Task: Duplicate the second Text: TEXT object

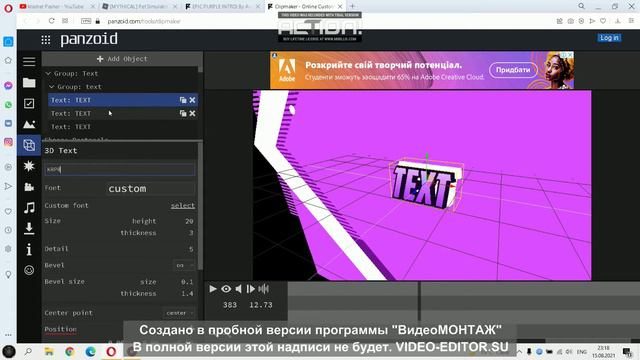Action: (183, 113)
